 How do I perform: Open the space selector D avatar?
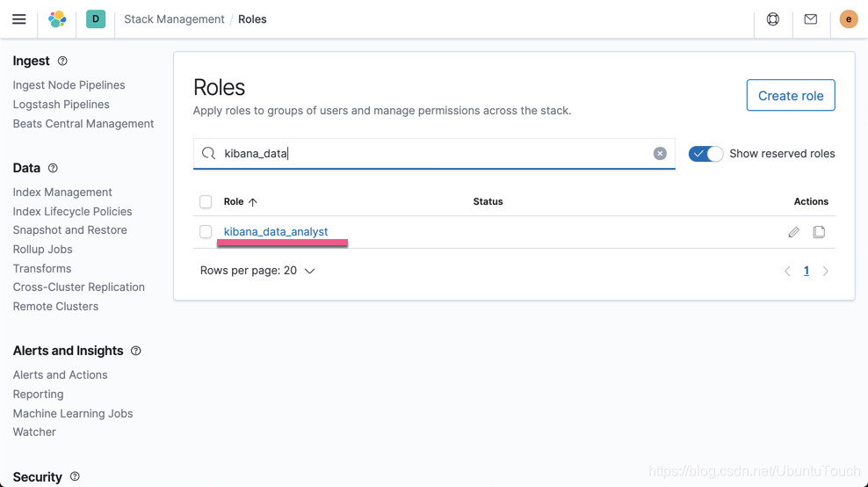point(96,18)
